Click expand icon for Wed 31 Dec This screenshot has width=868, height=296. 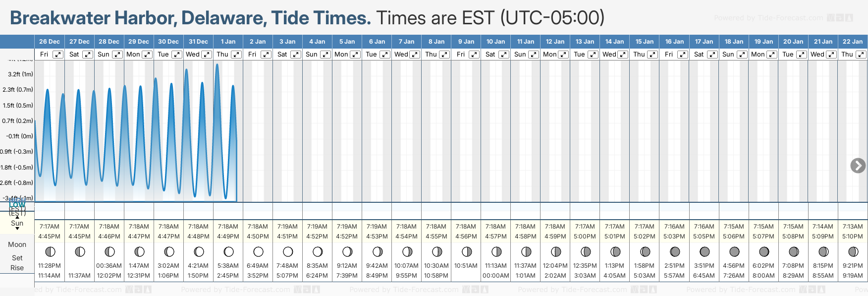[x=207, y=55]
